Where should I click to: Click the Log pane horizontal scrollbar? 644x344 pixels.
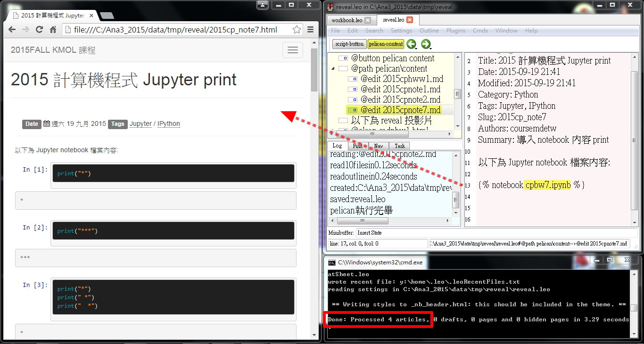[x=363, y=221]
